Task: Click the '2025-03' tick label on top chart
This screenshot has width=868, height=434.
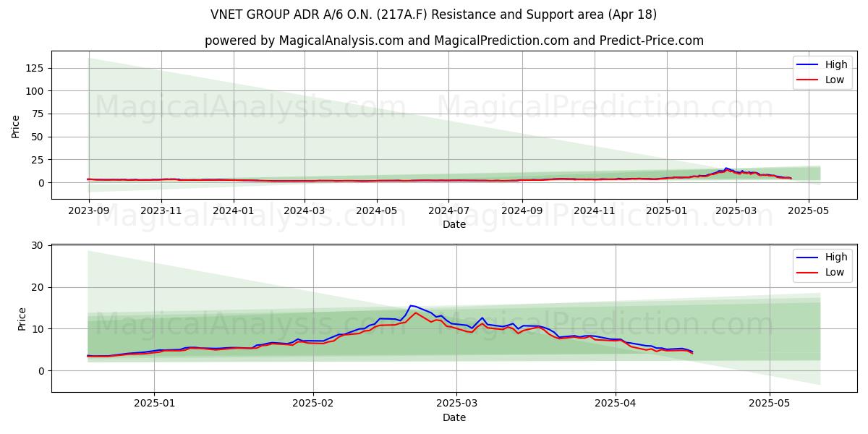Action: pyautogui.click(x=736, y=210)
